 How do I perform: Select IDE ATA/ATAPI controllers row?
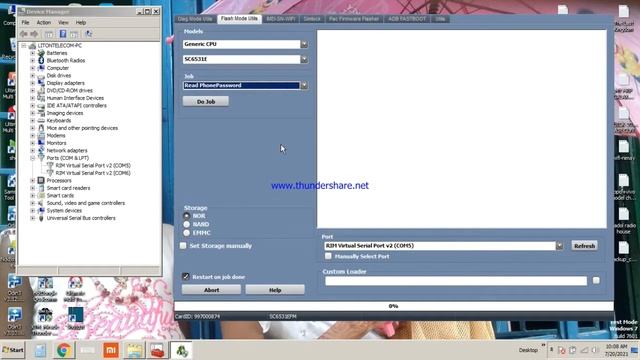tap(76, 105)
